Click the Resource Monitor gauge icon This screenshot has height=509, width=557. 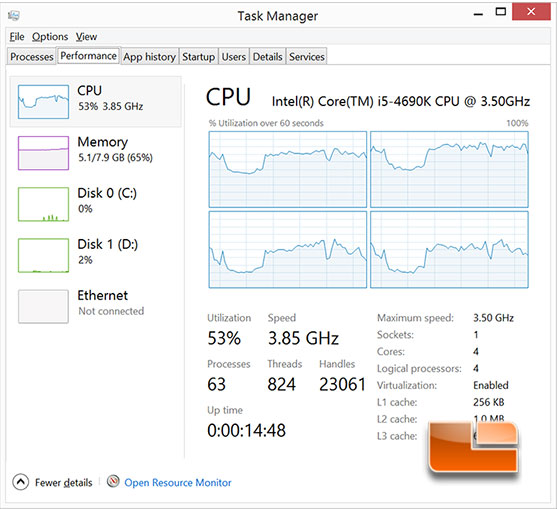click(x=113, y=481)
